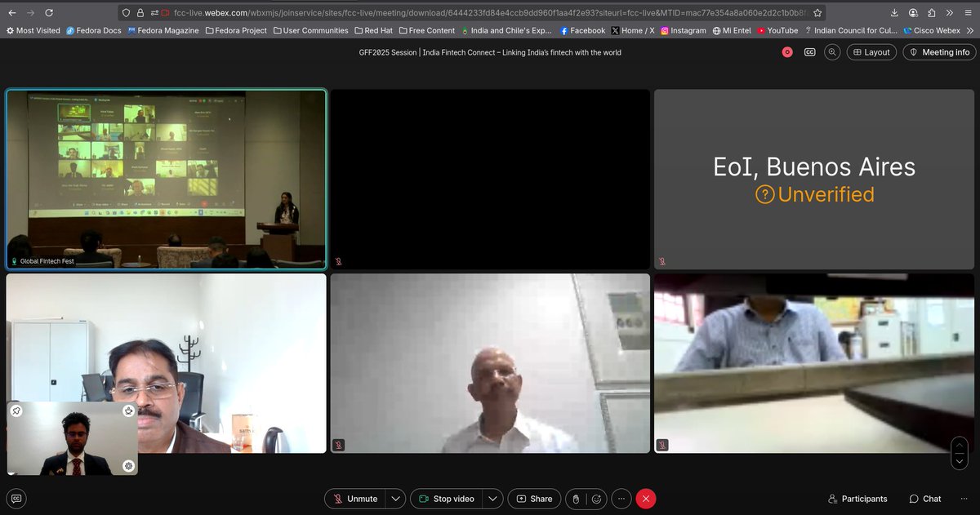Open Mi Entel bookmark
980x515 pixels.
(x=732, y=30)
